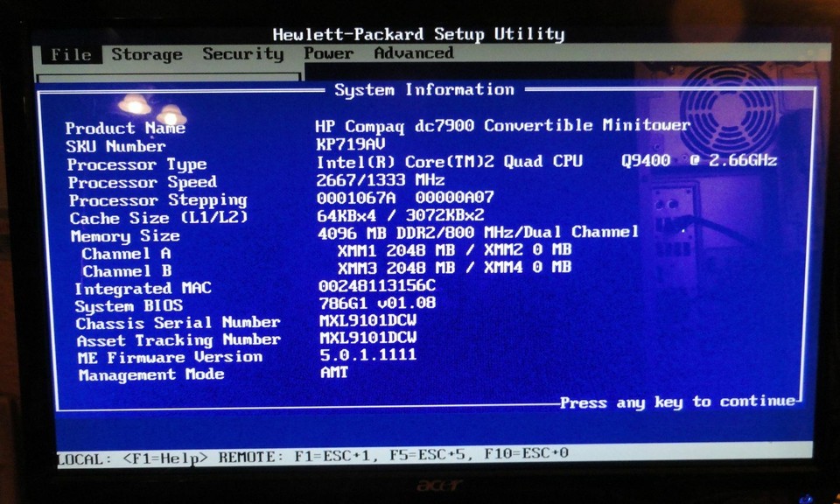Select the Management Mode AMT value
The width and height of the screenshot is (840, 504).
point(334,373)
